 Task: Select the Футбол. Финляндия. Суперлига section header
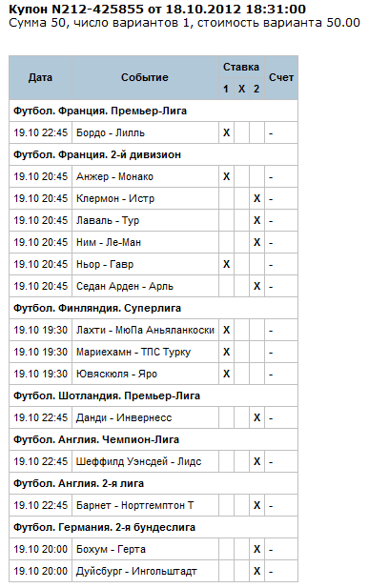click(97, 308)
